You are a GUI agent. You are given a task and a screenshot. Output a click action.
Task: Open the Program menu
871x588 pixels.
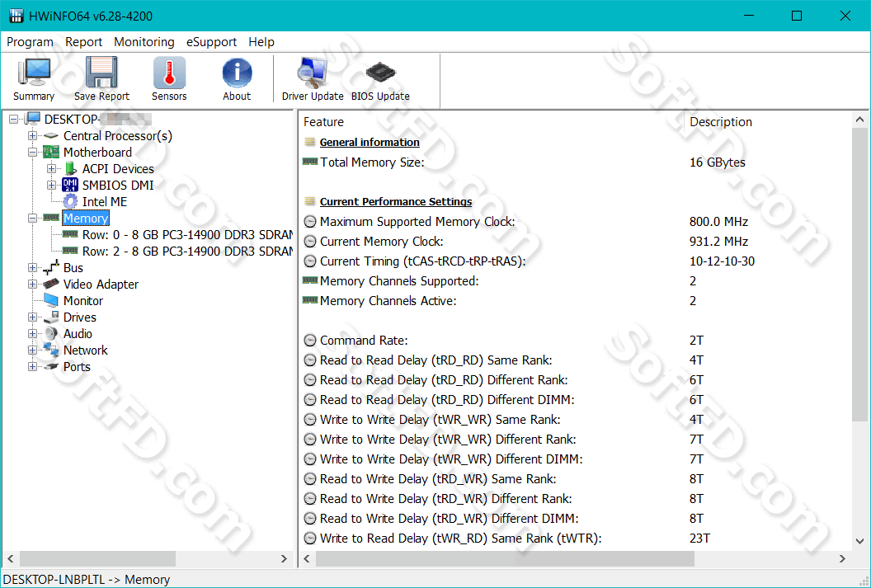point(30,42)
